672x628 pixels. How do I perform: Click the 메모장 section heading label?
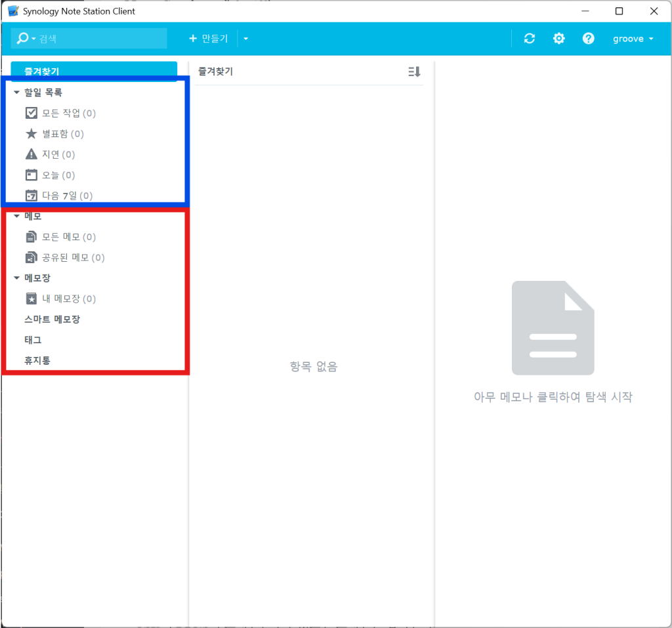[37, 278]
